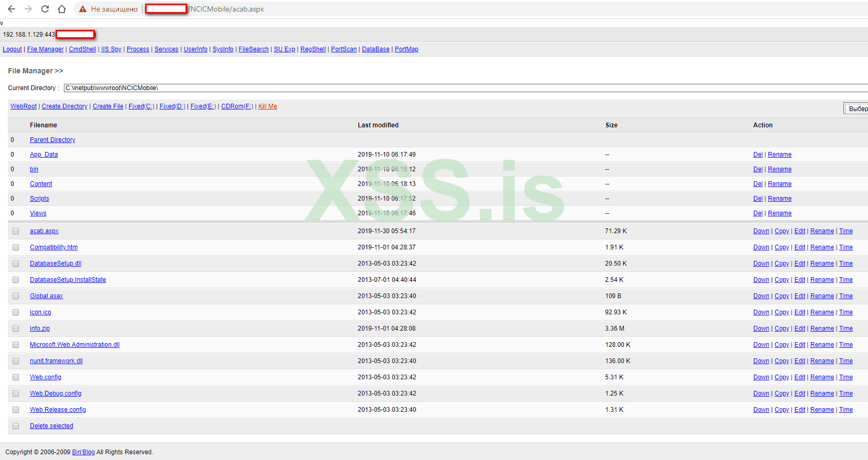
Task: Select the DatabaseSetup.dll checkbox
Action: click(x=16, y=264)
